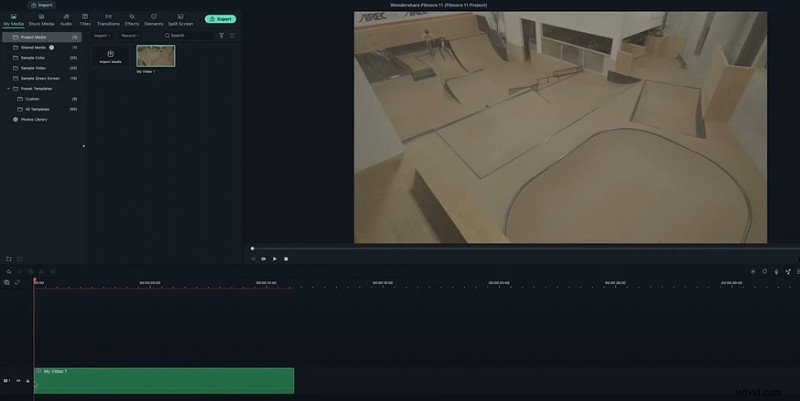The height and width of the screenshot is (401, 800).
Task: Toggle track 1 visibility eye icon
Action: pos(18,381)
